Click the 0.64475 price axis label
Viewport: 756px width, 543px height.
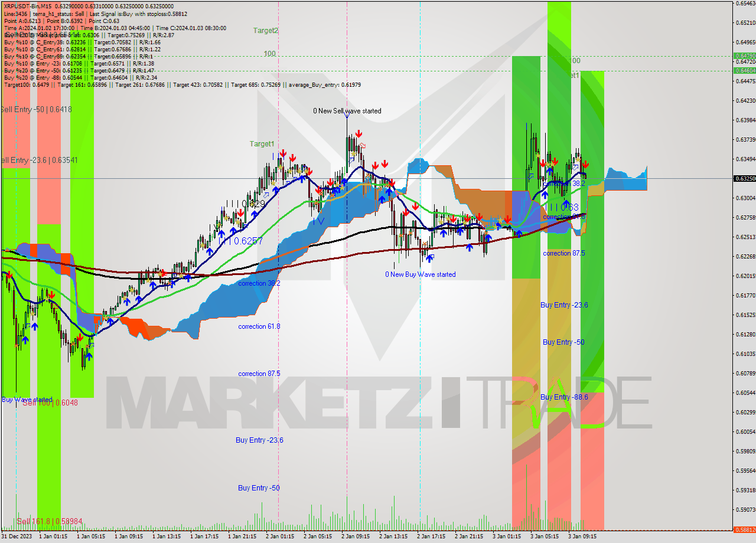[x=745, y=81]
